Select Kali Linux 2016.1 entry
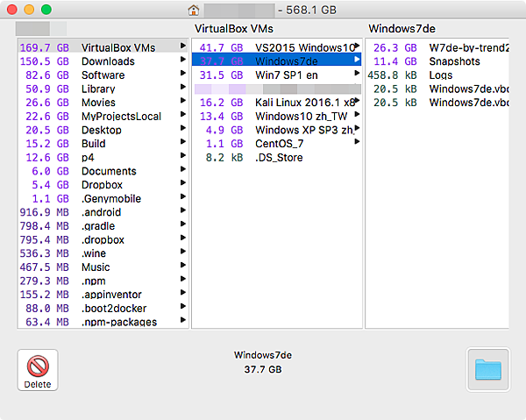526x420 pixels. pyautogui.click(x=277, y=103)
